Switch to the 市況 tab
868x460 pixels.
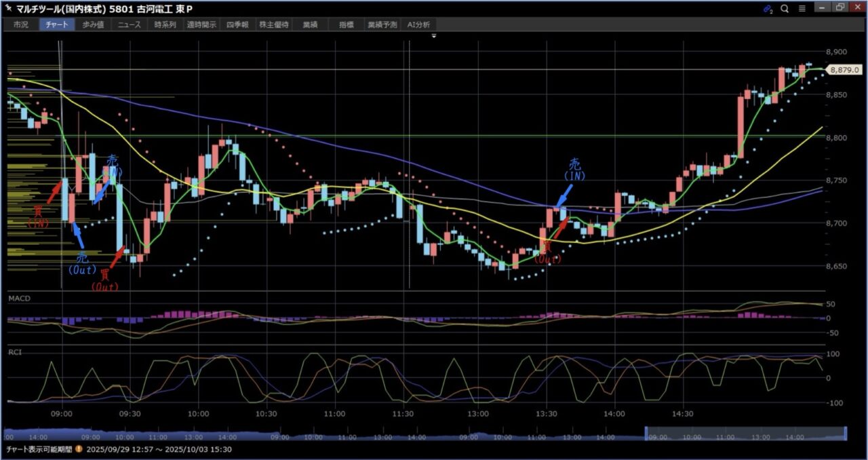(20, 24)
